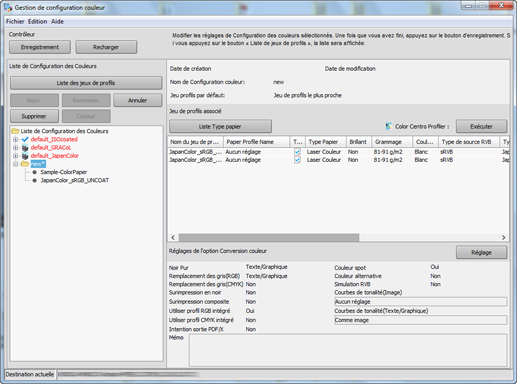Expand the default_ISOcoated tree node

tap(16, 139)
